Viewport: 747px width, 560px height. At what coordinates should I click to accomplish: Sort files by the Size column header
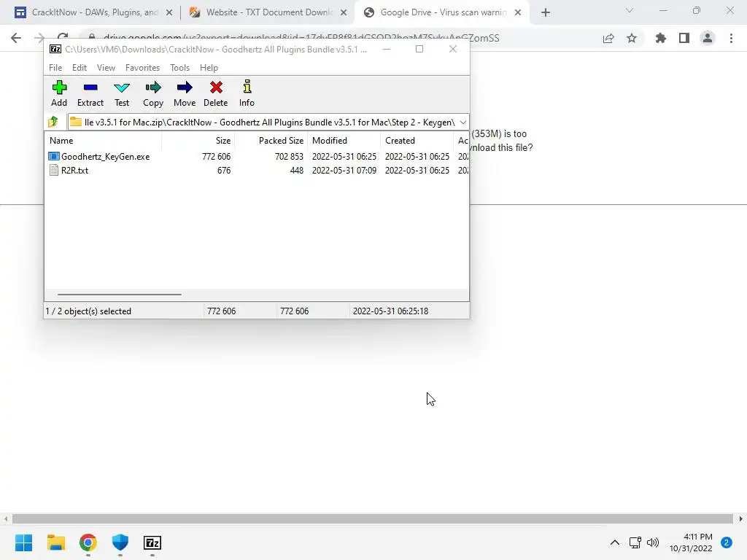click(x=198, y=141)
